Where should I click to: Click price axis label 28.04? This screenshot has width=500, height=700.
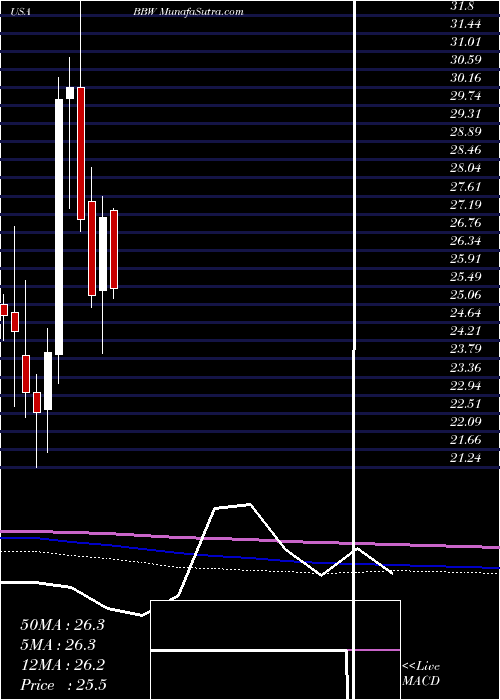tap(466, 168)
